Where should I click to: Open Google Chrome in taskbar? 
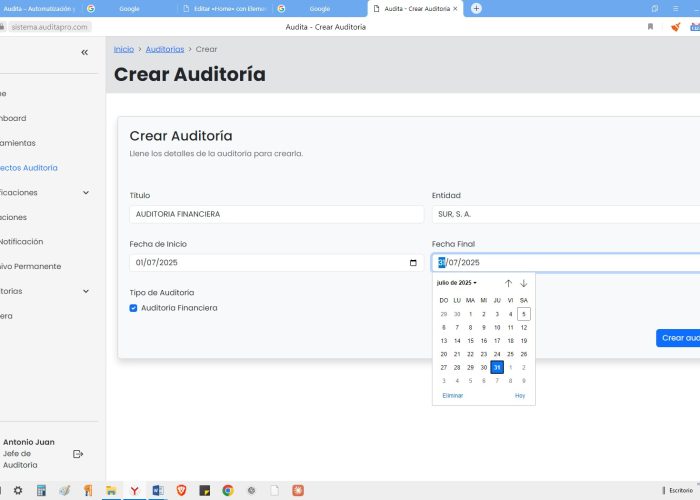click(x=228, y=491)
